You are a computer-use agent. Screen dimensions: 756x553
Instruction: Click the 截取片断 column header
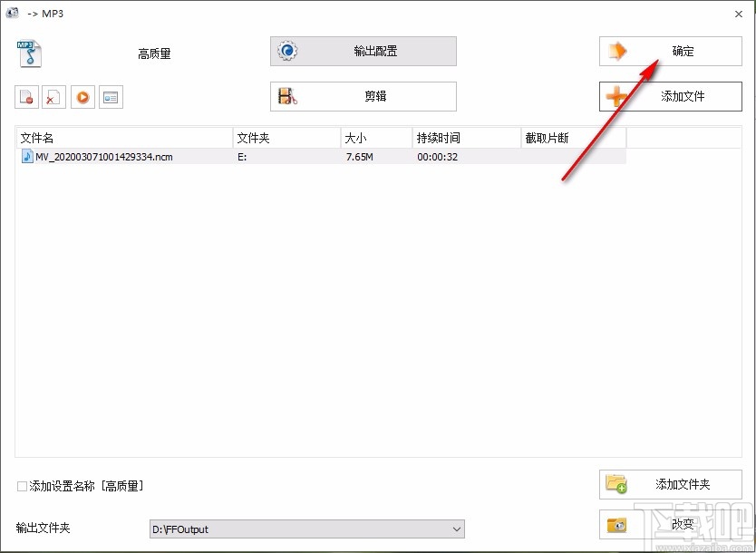coord(574,139)
